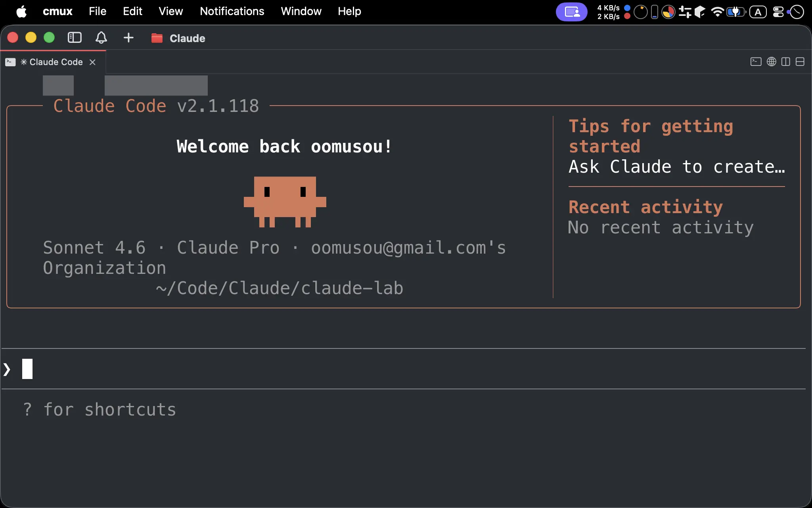
Task: Click the phone-shaped battery icon in menu bar
Action: click(655, 12)
